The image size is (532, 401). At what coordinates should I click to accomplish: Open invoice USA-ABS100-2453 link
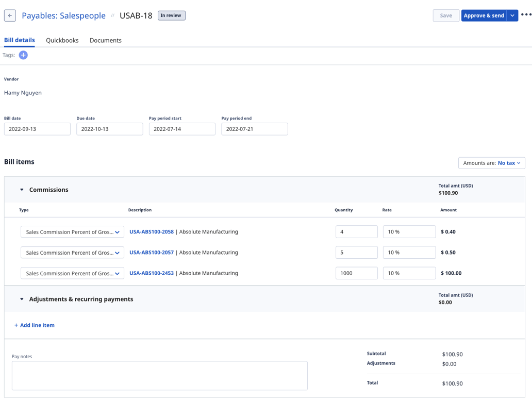point(151,273)
